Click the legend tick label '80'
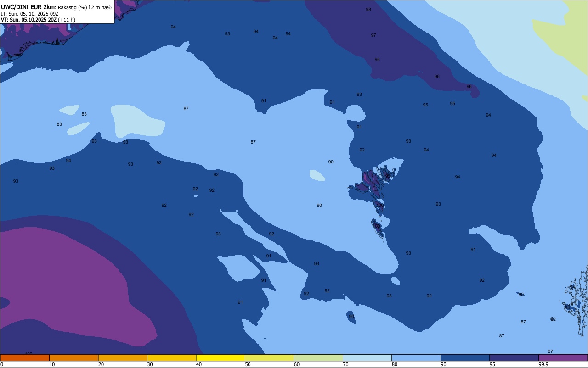The height and width of the screenshot is (368, 588). pyautogui.click(x=395, y=364)
